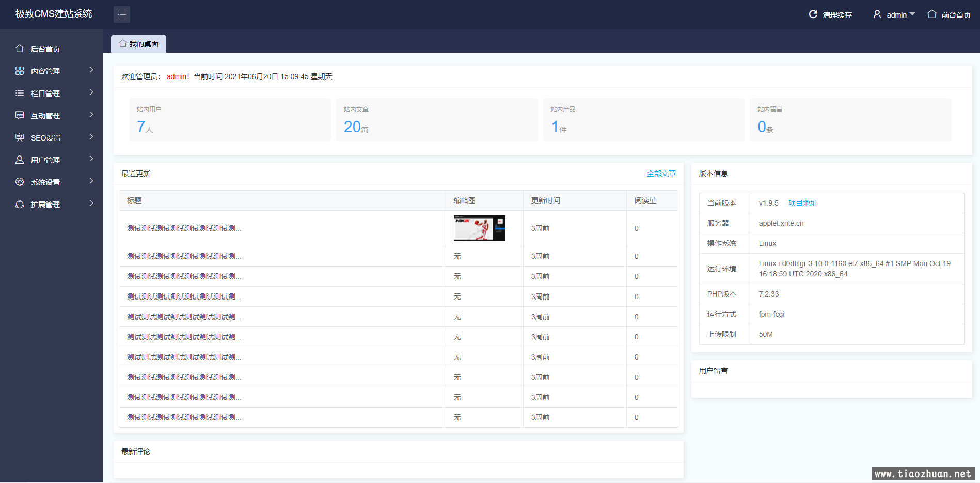Click the 内容管理 grid icon
980x483 pixels.
[x=20, y=71]
